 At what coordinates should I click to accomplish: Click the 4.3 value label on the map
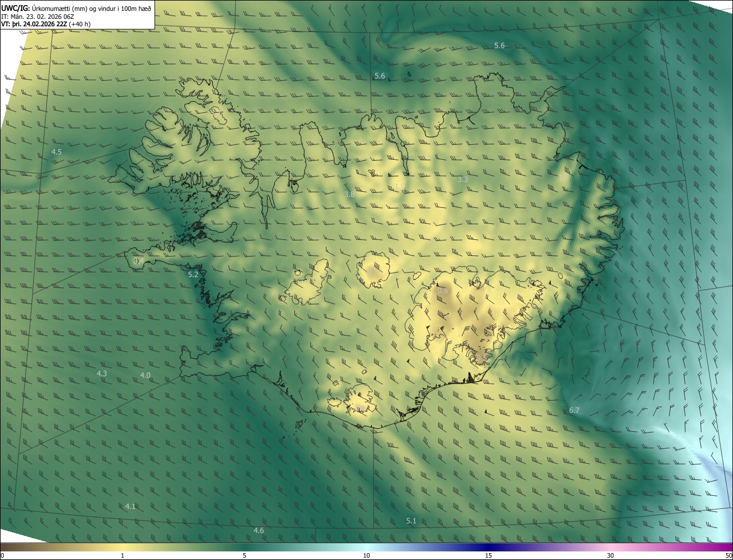tap(101, 373)
